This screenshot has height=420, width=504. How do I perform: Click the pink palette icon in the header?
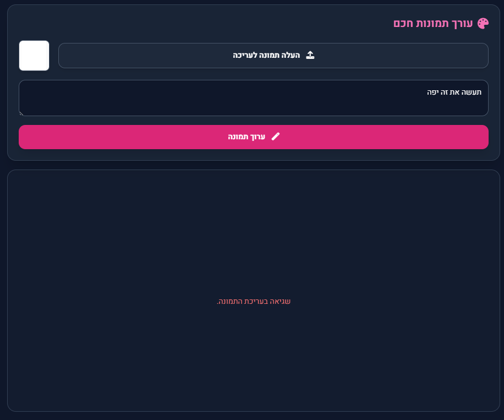click(483, 23)
